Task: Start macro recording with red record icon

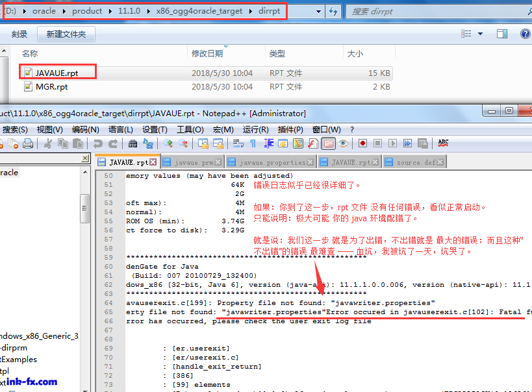Action: [362, 143]
